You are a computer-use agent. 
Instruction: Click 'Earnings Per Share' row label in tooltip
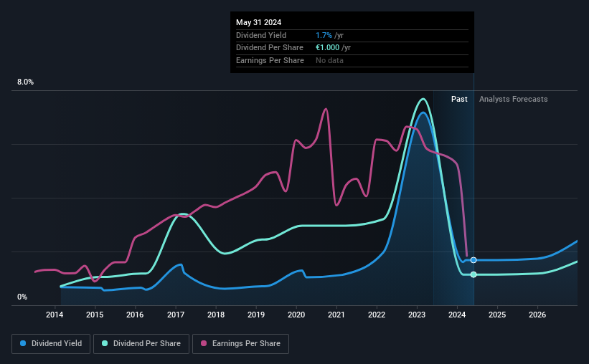[270, 60]
